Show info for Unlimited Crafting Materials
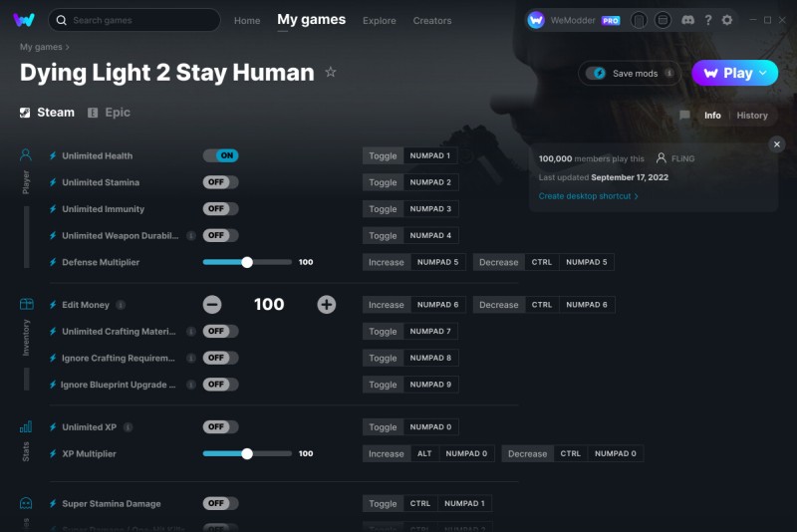Image resolution: width=797 pixels, height=532 pixels. coord(191,332)
